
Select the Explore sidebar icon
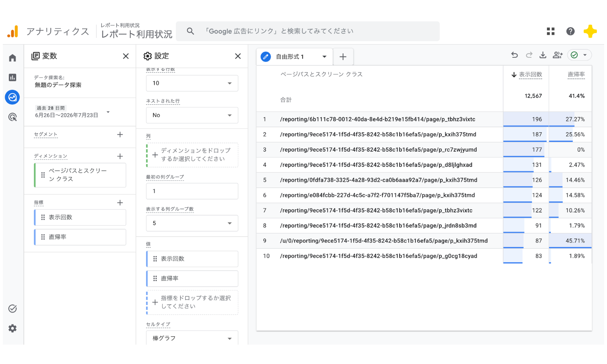pos(13,97)
